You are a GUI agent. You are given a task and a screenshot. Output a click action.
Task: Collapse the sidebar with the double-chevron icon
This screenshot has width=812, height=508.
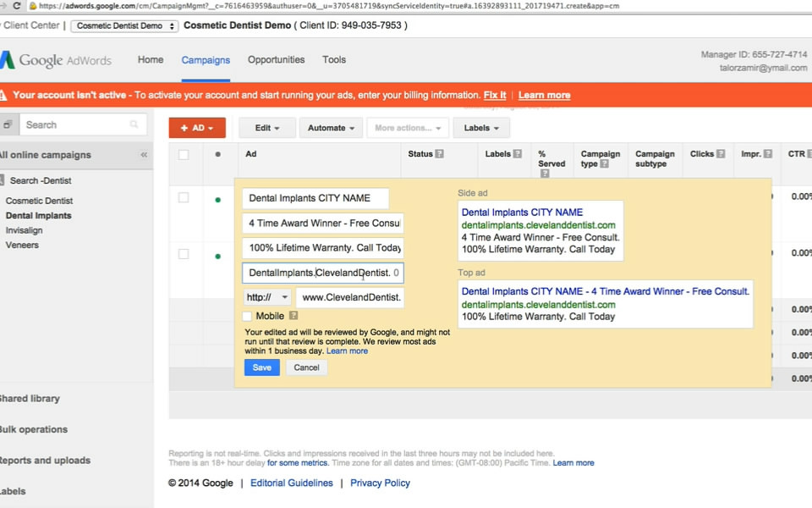(144, 154)
